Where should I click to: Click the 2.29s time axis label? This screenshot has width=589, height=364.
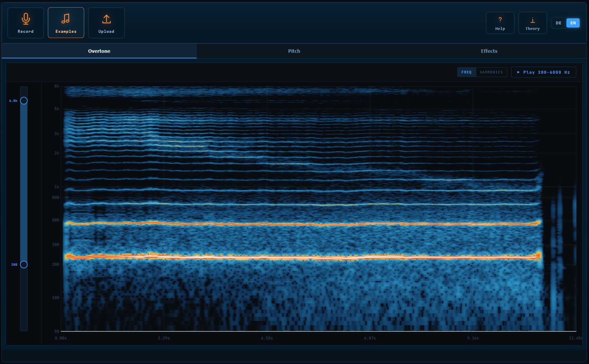tap(164, 338)
